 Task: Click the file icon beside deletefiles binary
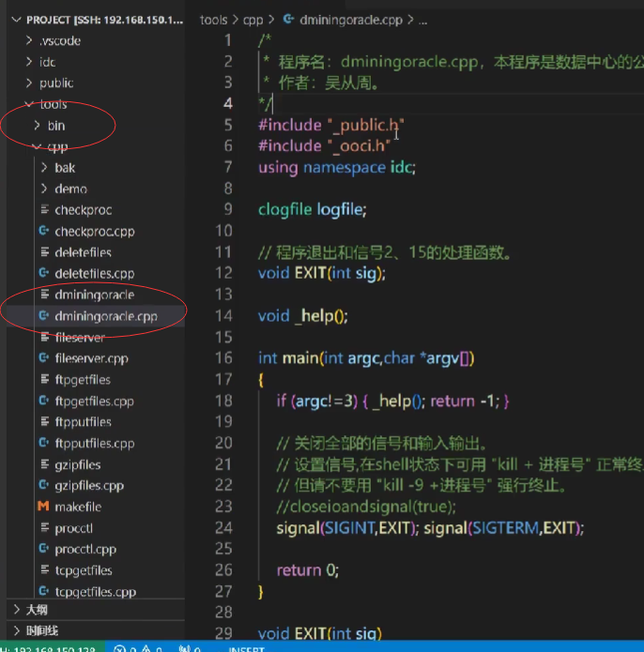click(44, 252)
